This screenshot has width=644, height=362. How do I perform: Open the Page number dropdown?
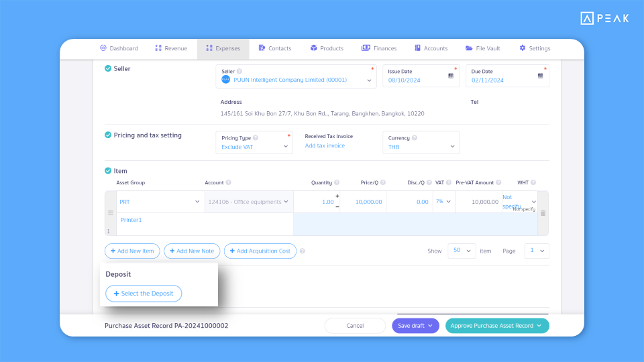537,251
